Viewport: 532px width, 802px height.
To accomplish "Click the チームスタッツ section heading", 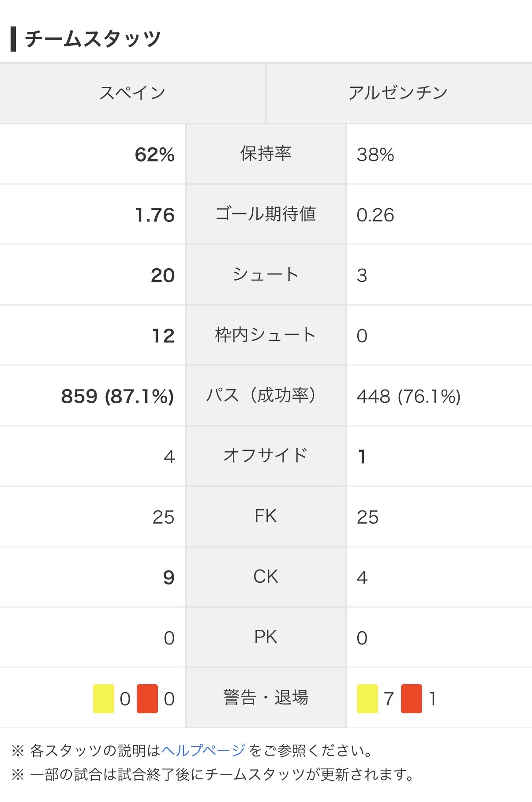I will click(x=93, y=39).
